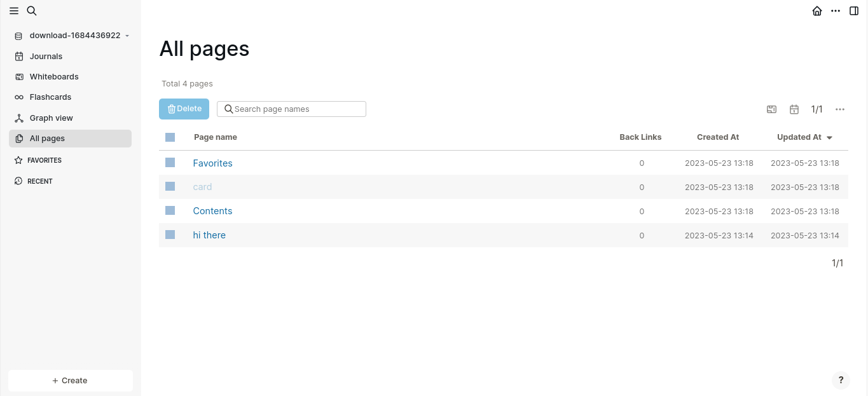
Task: Select the checkbox beside hi there
Action: point(170,235)
